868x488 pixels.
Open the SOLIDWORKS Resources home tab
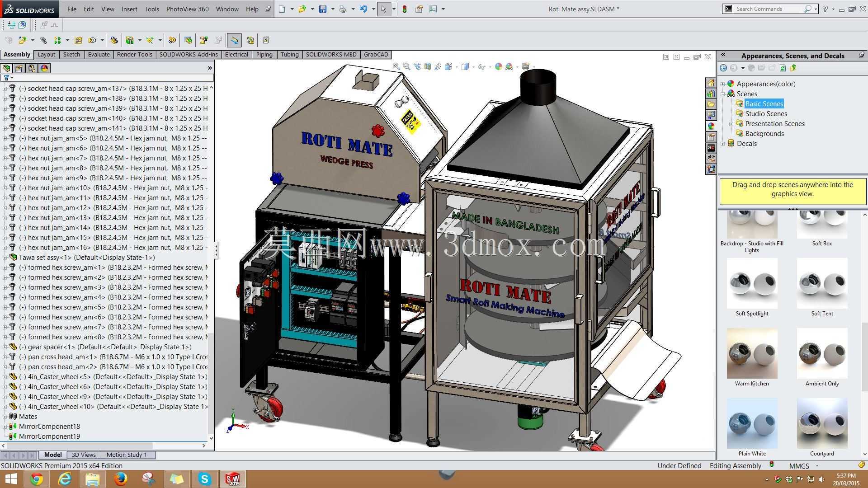(711, 83)
